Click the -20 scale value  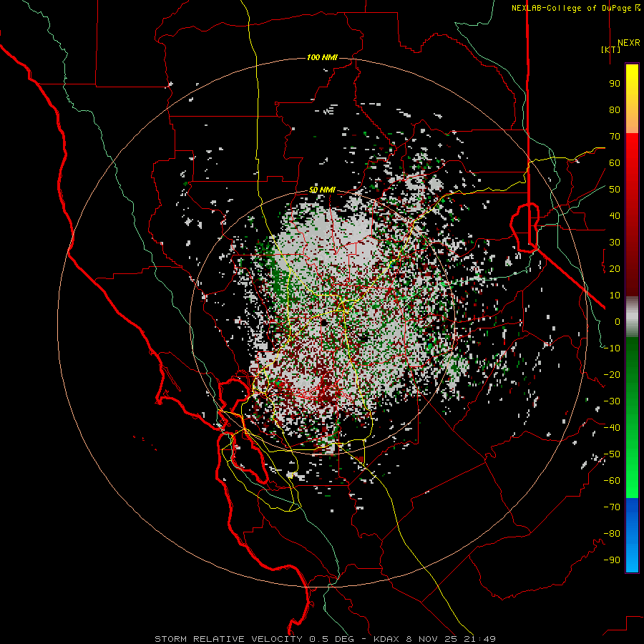click(612, 375)
